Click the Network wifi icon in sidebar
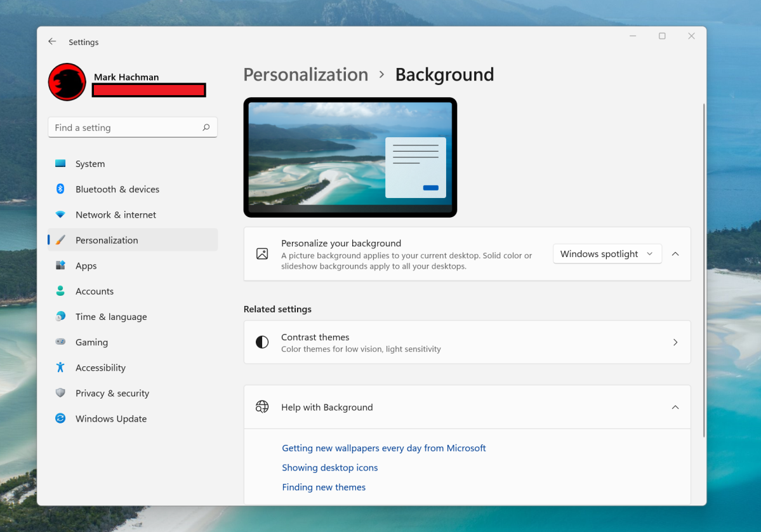761x532 pixels. 60,214
